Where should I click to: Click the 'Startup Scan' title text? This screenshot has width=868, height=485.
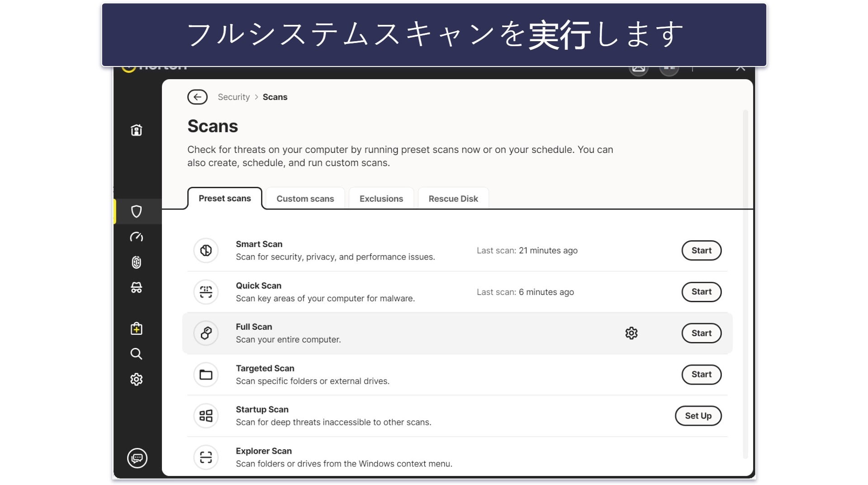click(x=262, y=409)
